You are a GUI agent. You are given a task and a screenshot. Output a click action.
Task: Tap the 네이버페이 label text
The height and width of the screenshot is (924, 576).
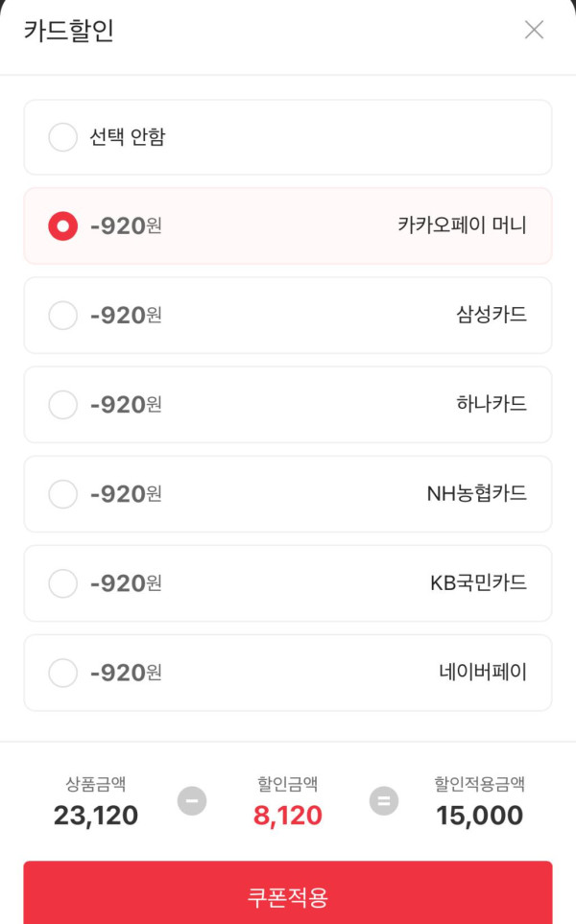point(483,672)
